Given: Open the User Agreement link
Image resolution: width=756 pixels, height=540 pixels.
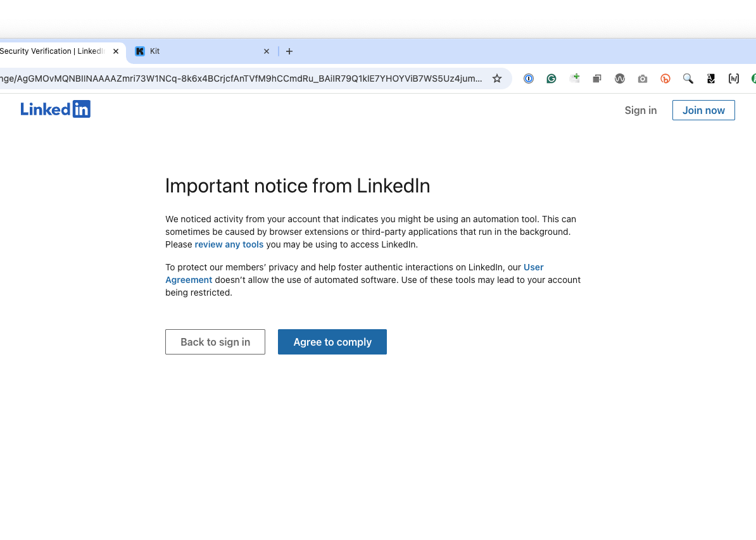Looking at the screenshot, I should 355,273.
